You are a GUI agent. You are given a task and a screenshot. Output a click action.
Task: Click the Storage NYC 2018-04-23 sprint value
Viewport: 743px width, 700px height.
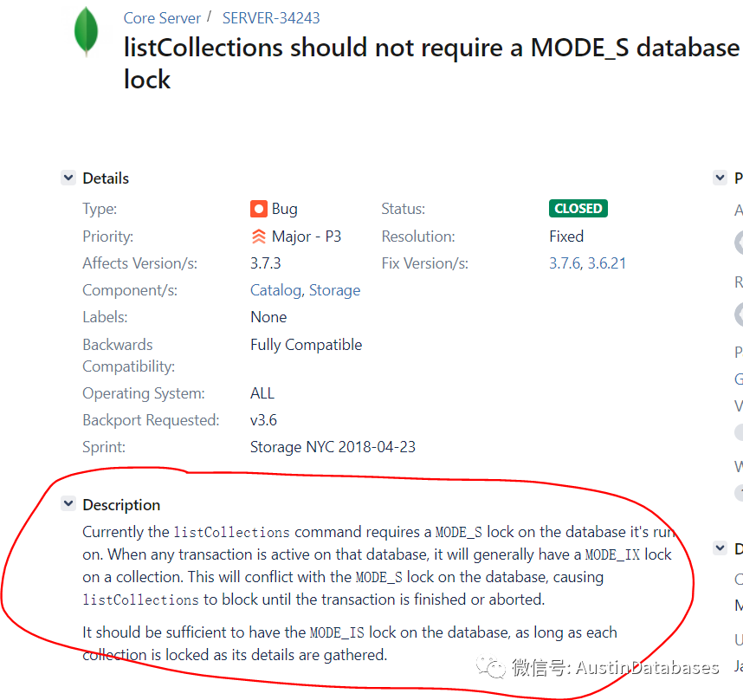[333, 447]
